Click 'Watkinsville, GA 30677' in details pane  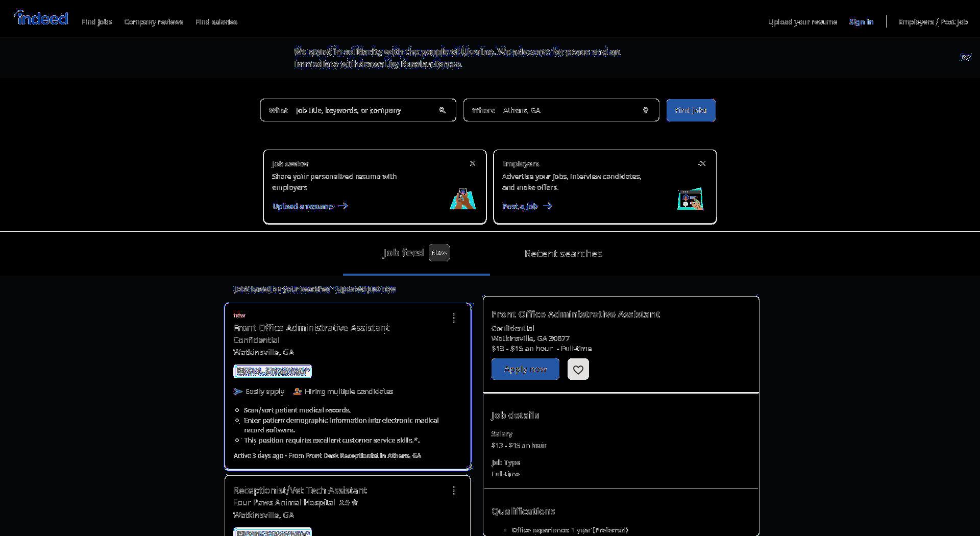[x=530, y=338]
